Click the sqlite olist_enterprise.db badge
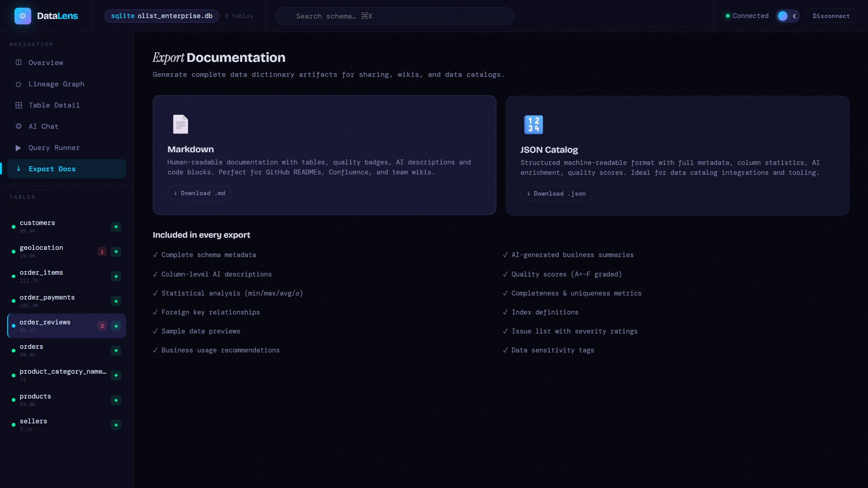 click(161, 16)
